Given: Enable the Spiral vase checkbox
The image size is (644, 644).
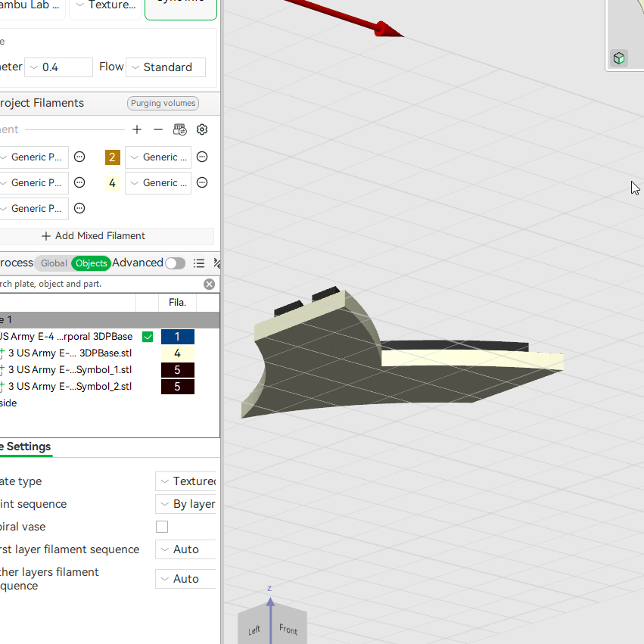Looking at the screenshot, I should [162, 527].
